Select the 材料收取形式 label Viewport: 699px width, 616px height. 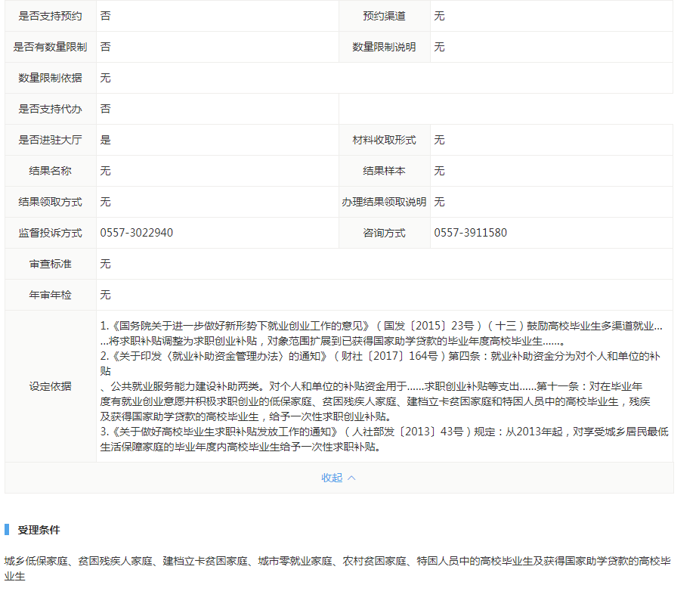[384, 140]
